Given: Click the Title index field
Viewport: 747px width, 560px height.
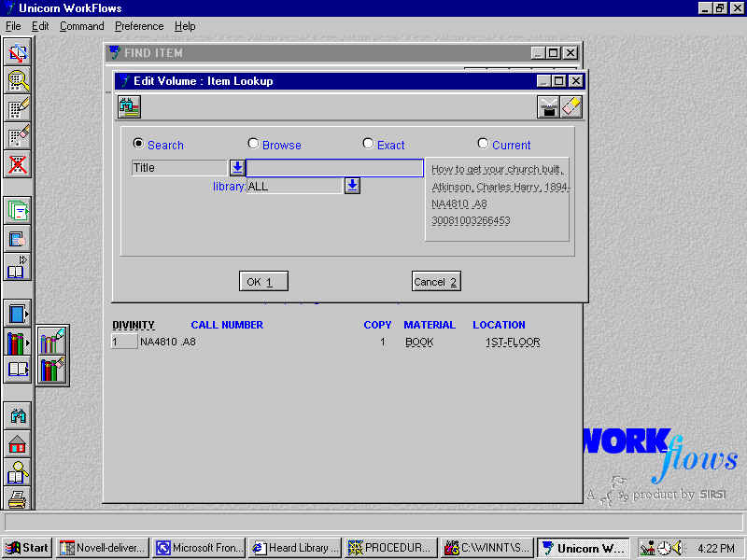Looking at the screenshot, I should pyautogui.click(x=180, y=168).
